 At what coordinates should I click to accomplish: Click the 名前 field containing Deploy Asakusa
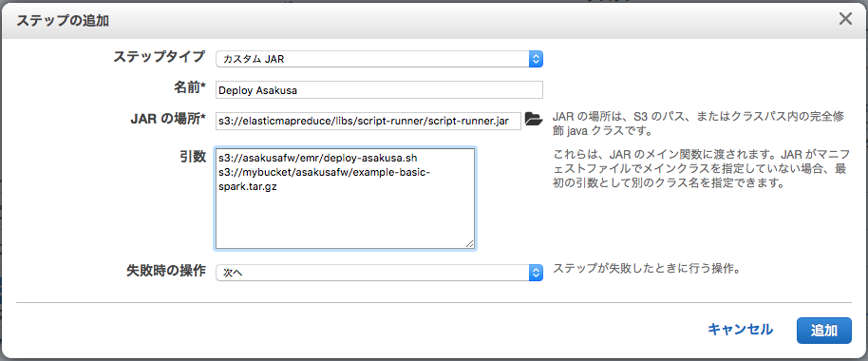click(379, 90)
